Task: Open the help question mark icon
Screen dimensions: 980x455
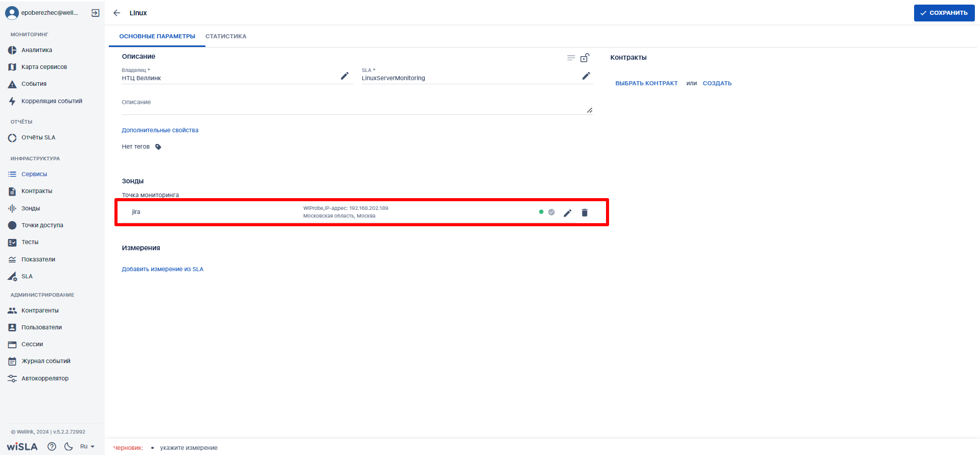Action: click(x=52, y=446)
